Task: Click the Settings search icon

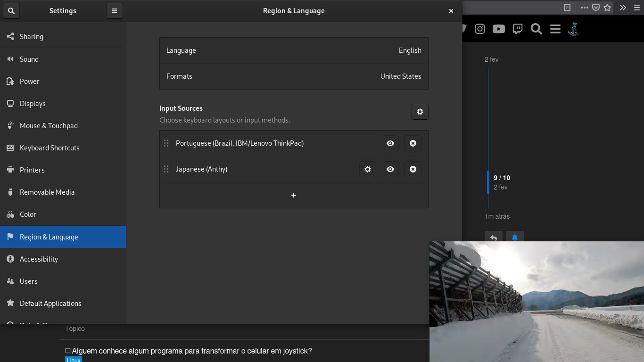Action: pos(11,11)
